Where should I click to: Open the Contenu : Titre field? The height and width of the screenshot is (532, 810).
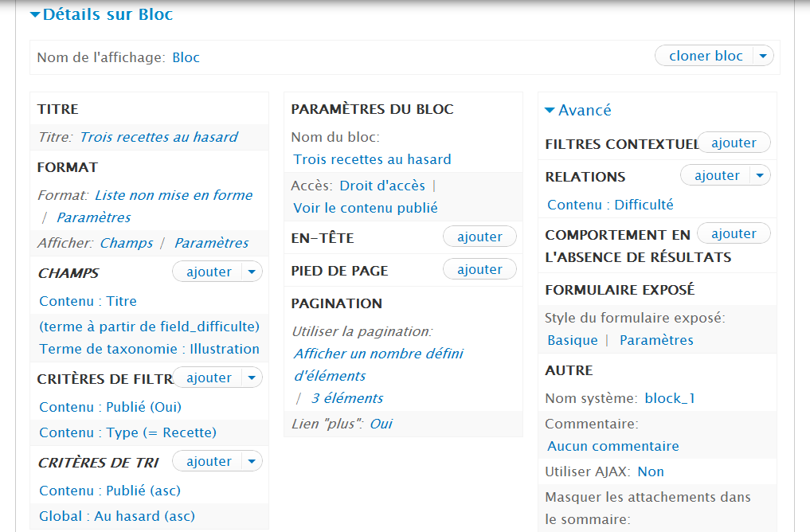88,301
